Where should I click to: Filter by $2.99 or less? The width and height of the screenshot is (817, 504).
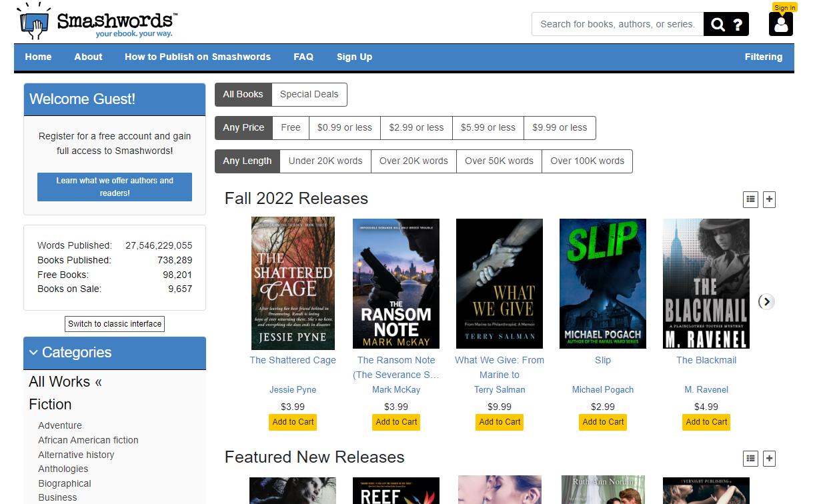click(416, 128)
